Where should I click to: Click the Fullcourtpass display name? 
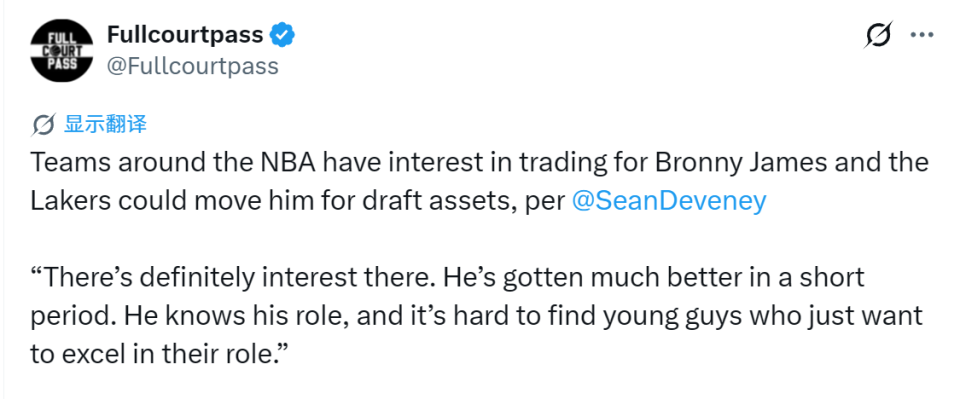click(x=185, y=35)
